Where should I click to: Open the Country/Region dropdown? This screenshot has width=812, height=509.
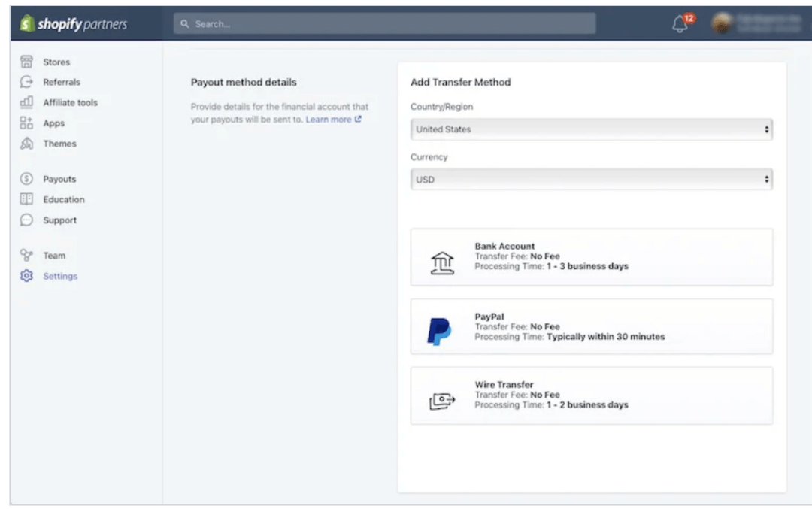591,129
